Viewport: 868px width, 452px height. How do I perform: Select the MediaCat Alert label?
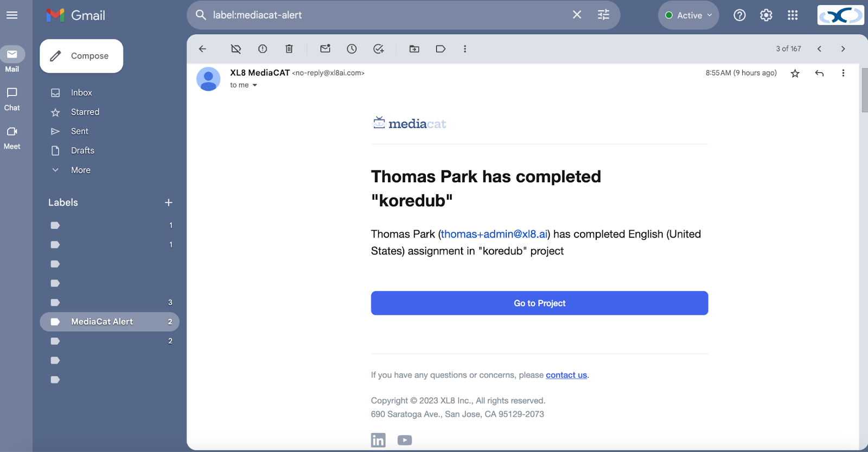(x=110, y=322)
